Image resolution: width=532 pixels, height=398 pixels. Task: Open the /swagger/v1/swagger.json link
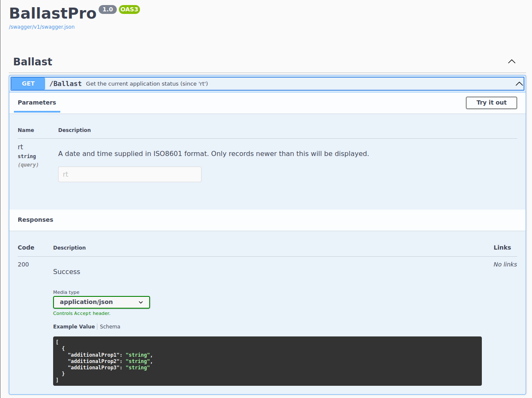click(x=42, y=27)
